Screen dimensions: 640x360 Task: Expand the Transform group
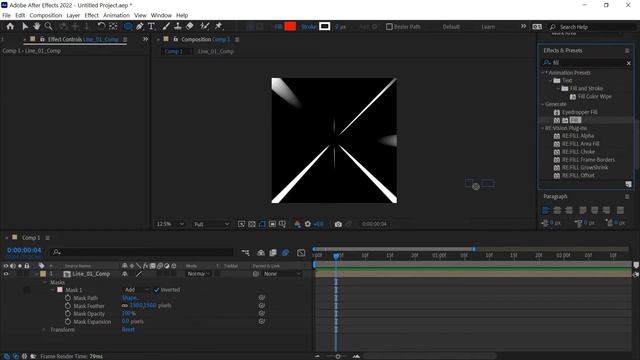(44, 329)
